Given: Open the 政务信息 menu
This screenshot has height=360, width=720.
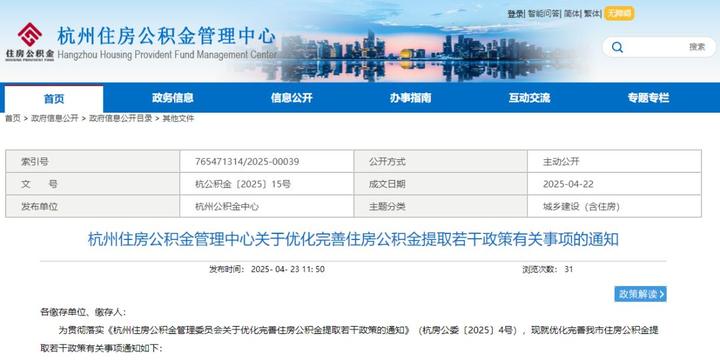Looking at the screenshot, I should (x=173, y=98).
